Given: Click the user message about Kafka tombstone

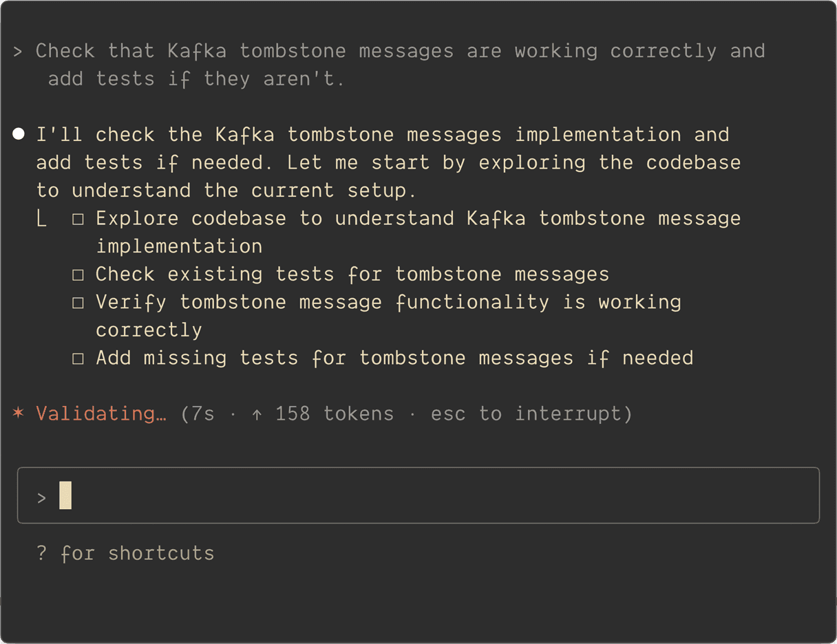Looking at the screenshot, I should (x=399, y=65).
